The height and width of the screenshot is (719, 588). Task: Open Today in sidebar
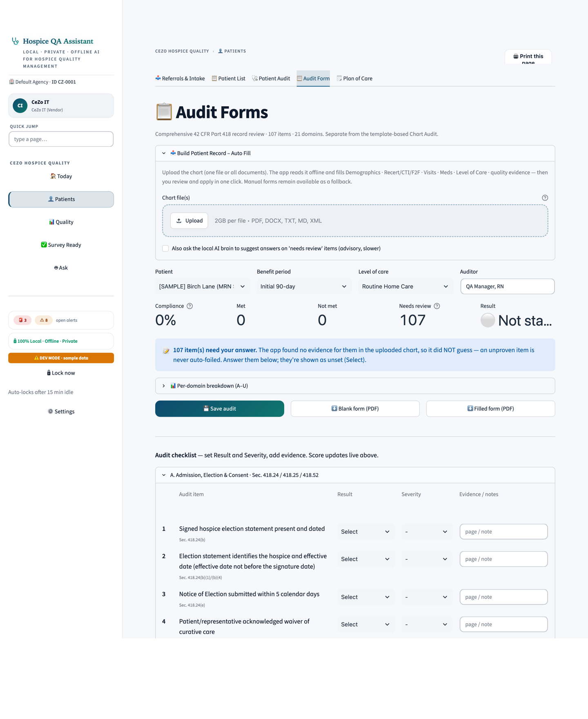[61, 176]
